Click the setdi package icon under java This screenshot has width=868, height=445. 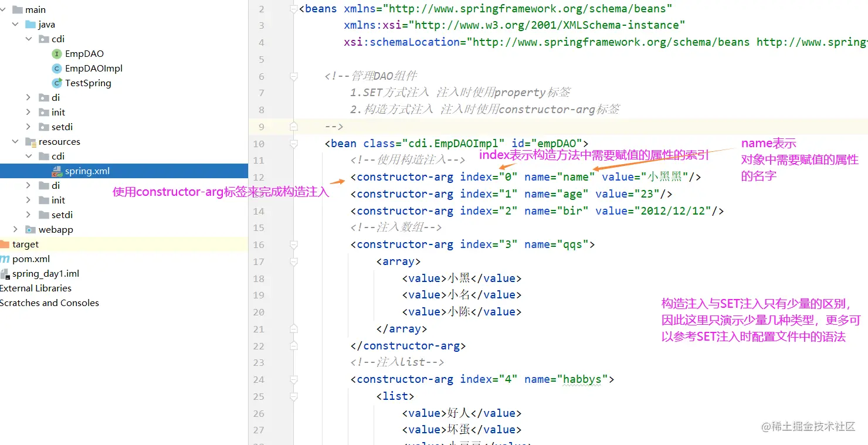(44, 127)
